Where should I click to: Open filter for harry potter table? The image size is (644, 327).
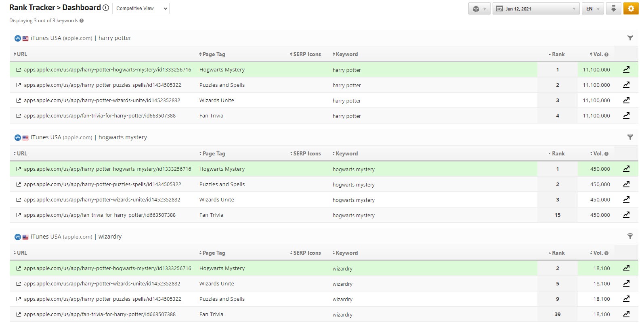[630, 38]
